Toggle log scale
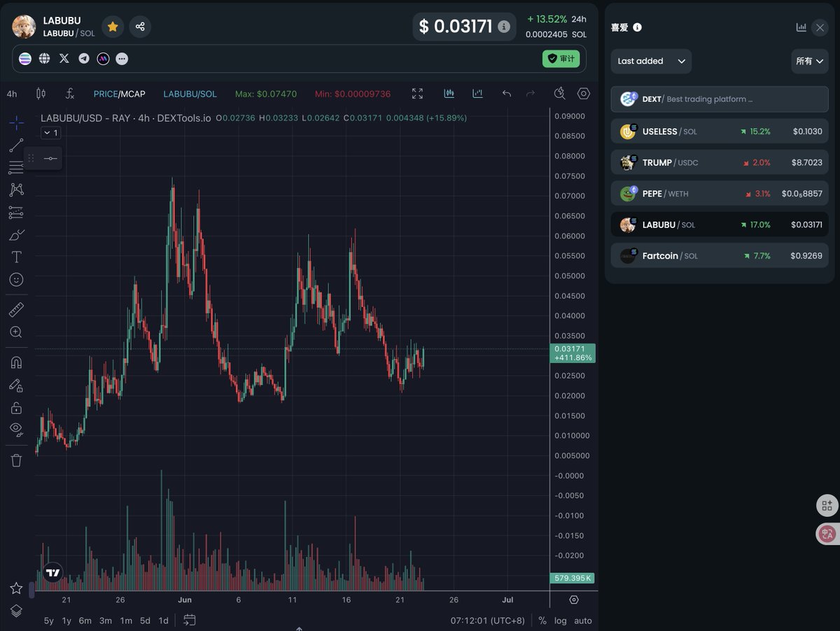Image resolution: width=840 pixels, height=631 pixels. click(561, 621)
